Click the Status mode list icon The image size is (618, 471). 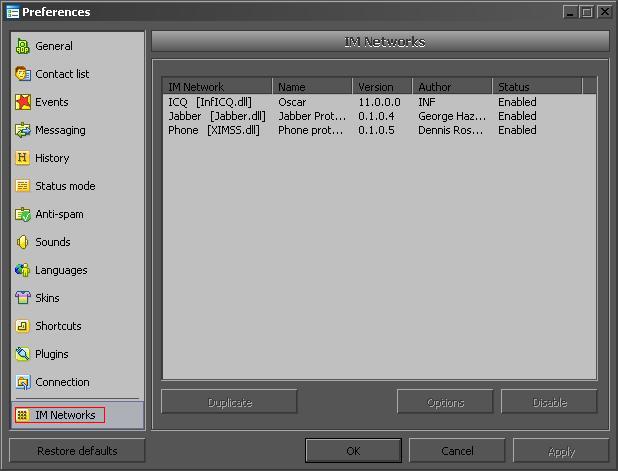click(x=22, y=186)
